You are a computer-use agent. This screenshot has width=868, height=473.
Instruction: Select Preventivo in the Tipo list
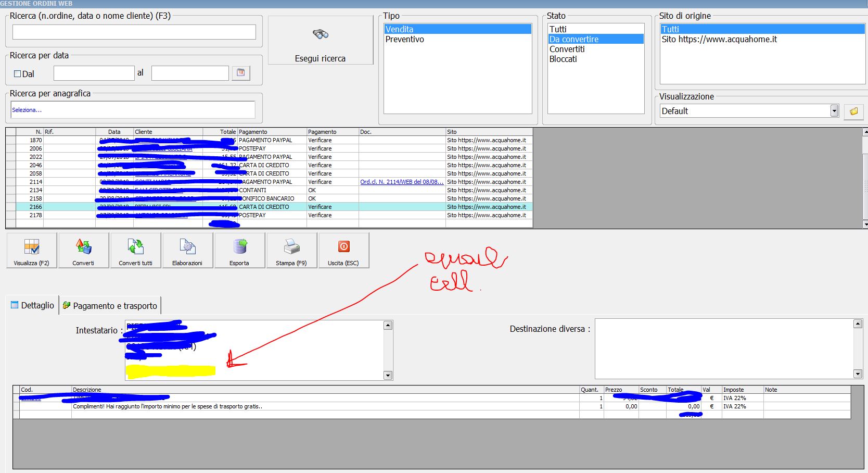click(457, 39)
